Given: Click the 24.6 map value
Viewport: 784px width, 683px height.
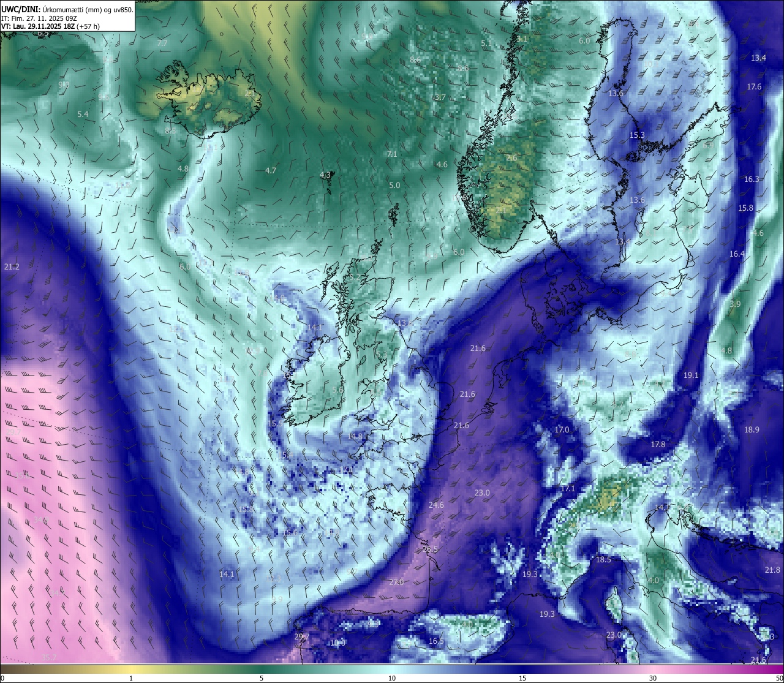Looking at the screenshot, I should pos(436,505).
